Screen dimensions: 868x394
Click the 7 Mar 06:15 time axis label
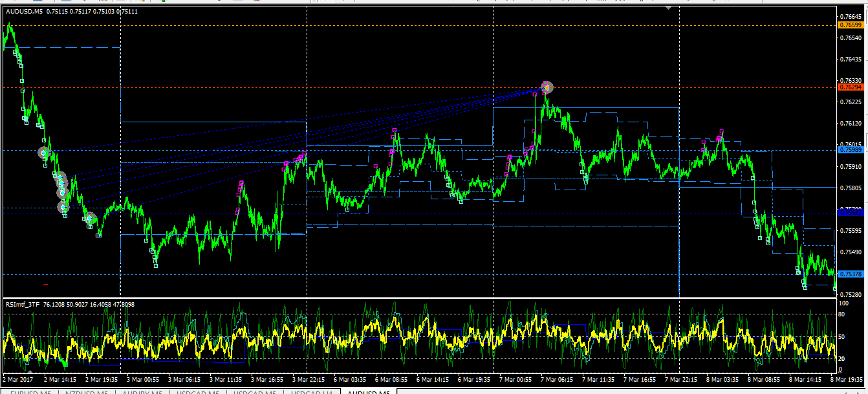tap(557, 380)
